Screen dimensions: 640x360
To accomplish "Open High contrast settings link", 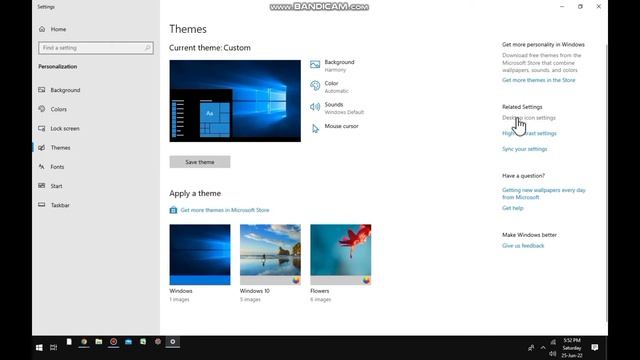I will pos(529,133).
